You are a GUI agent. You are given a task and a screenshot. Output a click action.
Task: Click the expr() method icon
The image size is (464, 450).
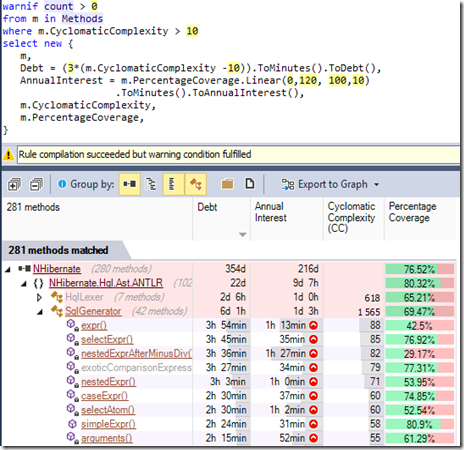click(x=72, y=325)
